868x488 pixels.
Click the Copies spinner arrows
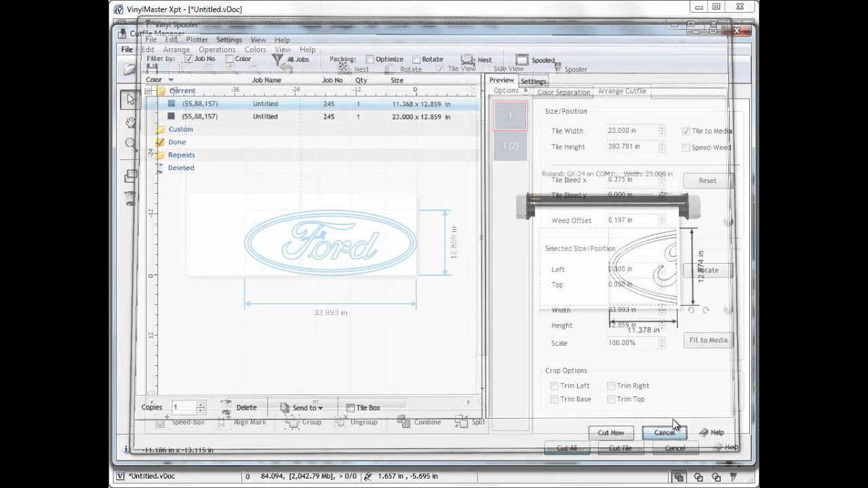(200, 407)
